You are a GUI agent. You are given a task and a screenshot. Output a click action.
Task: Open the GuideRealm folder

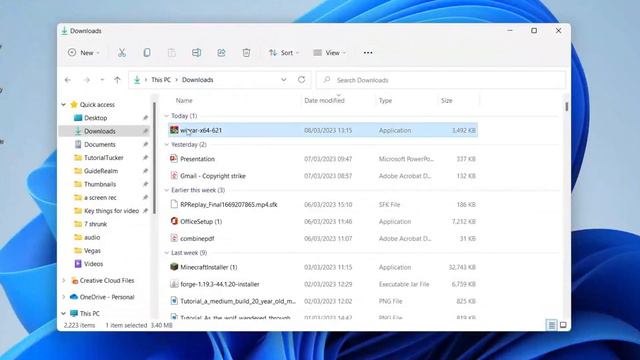[100, 171]
